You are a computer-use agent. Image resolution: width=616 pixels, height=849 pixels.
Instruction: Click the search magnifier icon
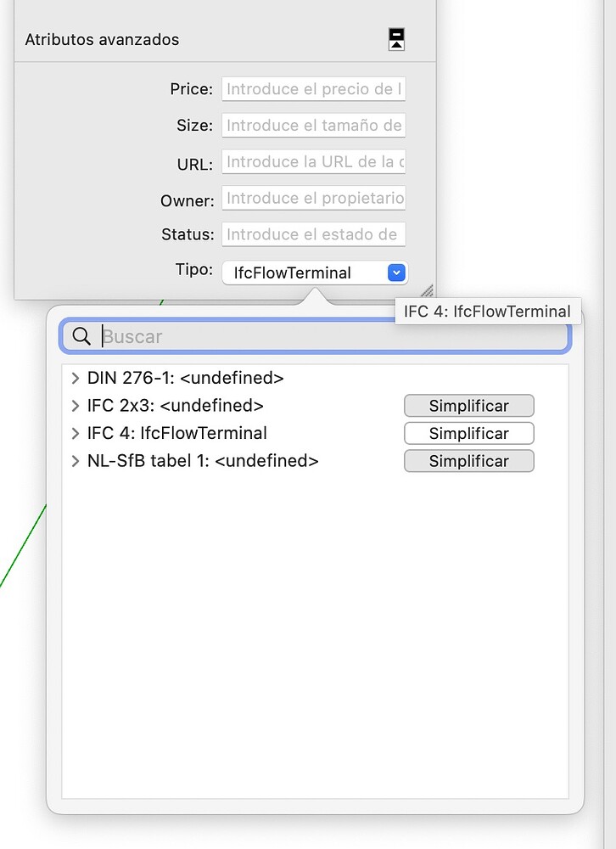[81, 336]
